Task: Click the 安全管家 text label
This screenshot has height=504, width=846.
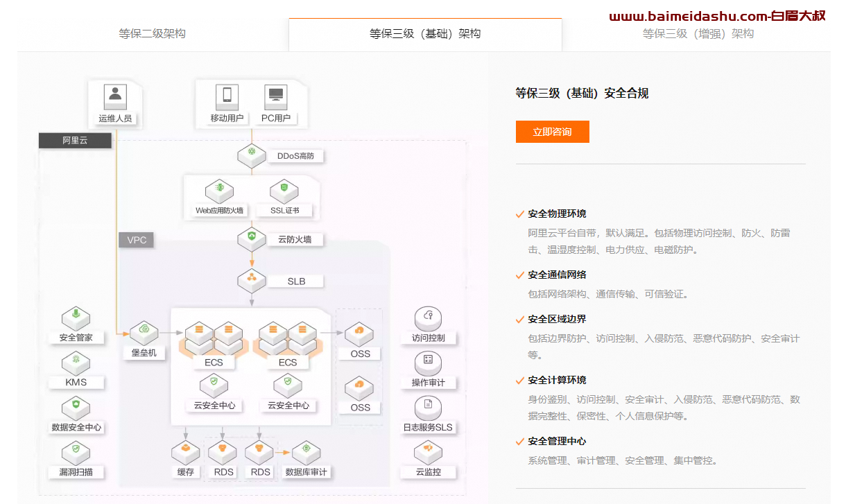Action: (76, 338)
